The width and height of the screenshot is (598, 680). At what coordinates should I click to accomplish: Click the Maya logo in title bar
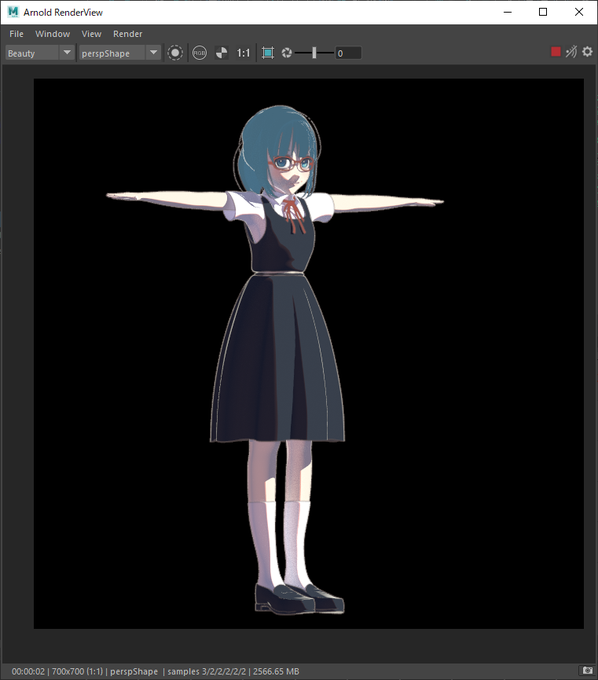click(13, 12)
